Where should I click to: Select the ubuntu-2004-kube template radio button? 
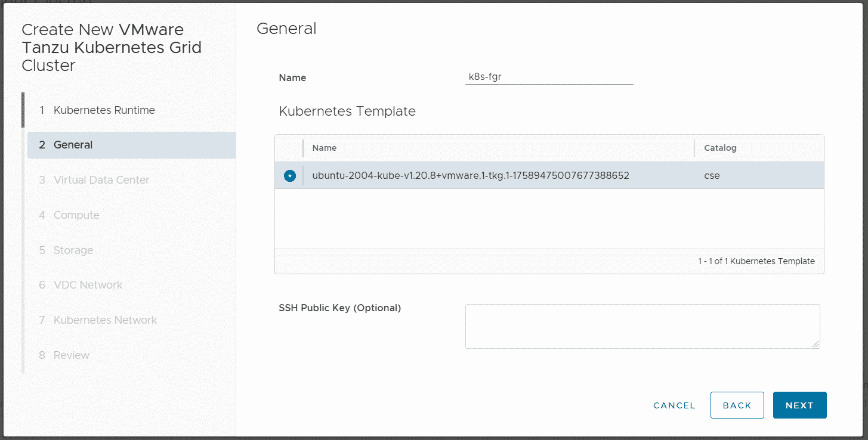[x=290, y=176]
